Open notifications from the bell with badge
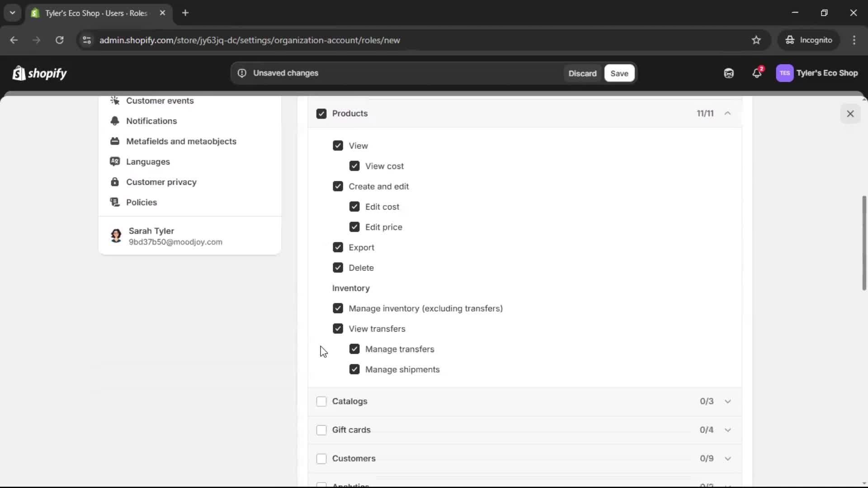Viewport: 868px width, 488px height. (758, 73)
